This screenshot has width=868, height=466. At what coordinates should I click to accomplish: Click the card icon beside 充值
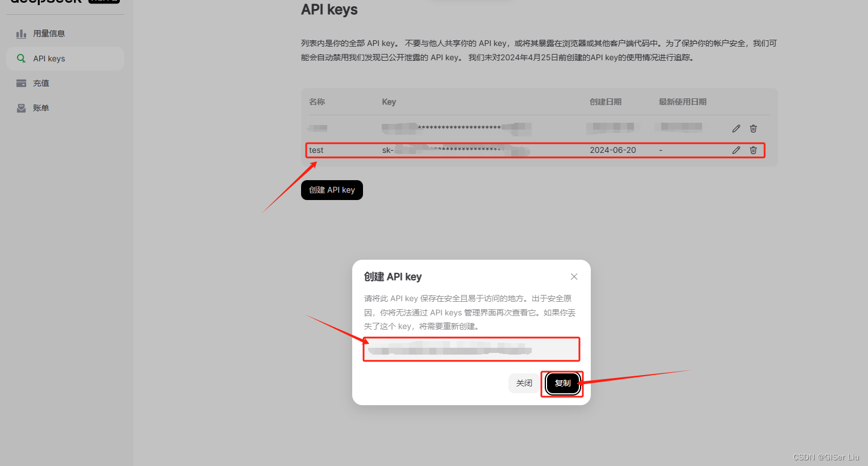(x=21, y=83)
